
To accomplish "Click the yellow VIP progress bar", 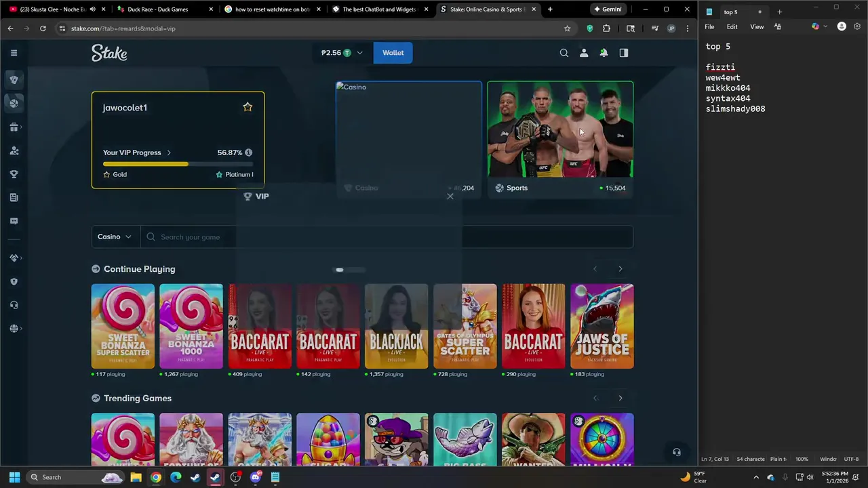I will 178,164.
